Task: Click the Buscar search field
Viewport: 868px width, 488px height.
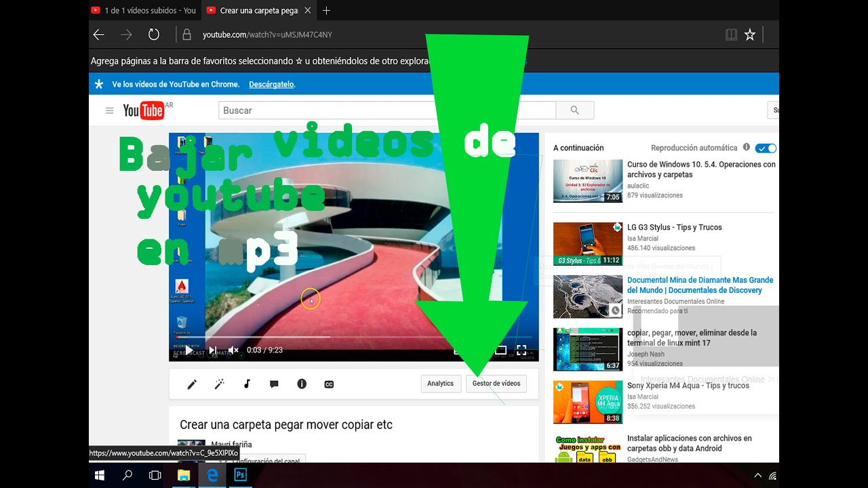Action: tap(387, 110)
